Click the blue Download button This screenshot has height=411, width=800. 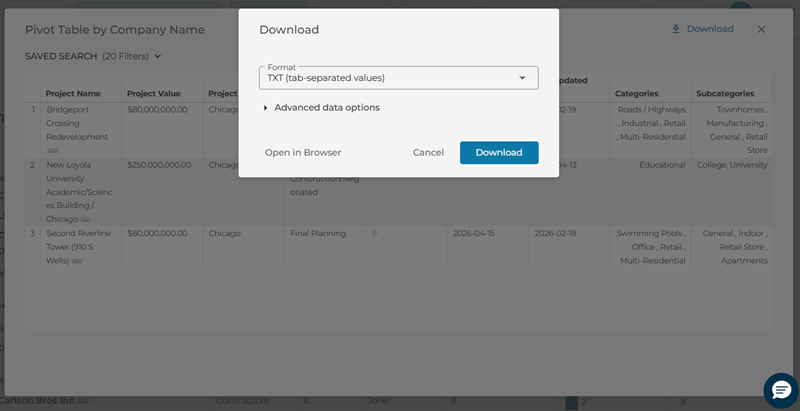click(499, 152)
